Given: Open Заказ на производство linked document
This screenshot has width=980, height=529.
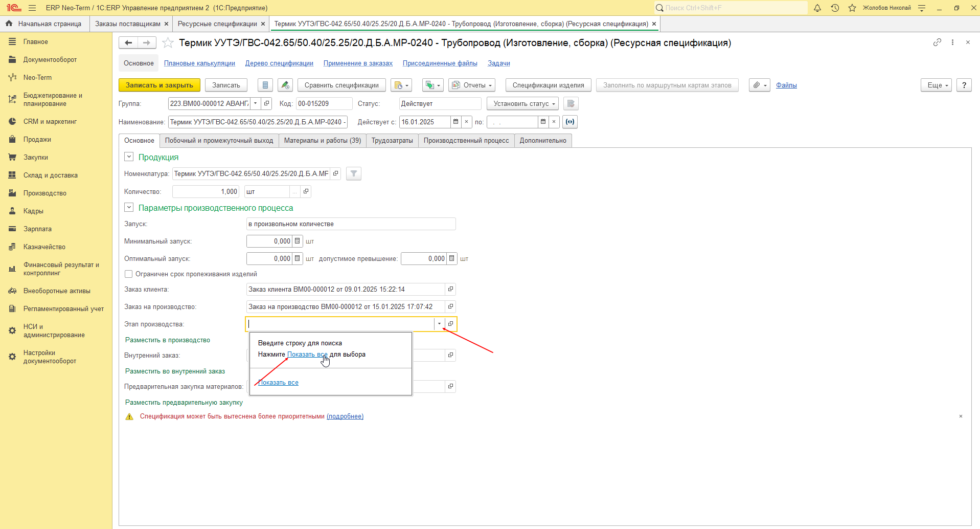Looking at the screenshot, I should click(x=450, y=306).
